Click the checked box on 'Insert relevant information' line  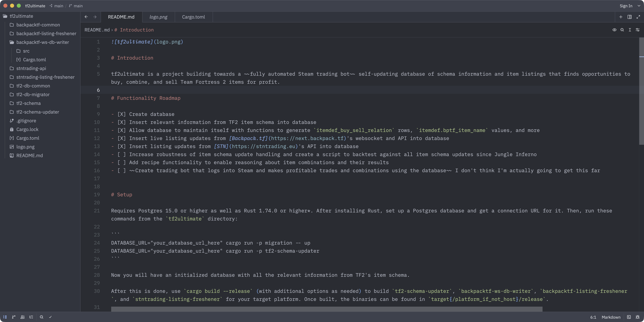tap(122, 122)
